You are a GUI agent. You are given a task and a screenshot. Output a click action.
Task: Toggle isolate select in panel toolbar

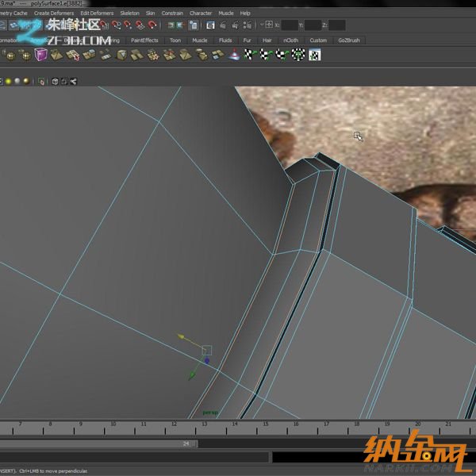point(41,81)
